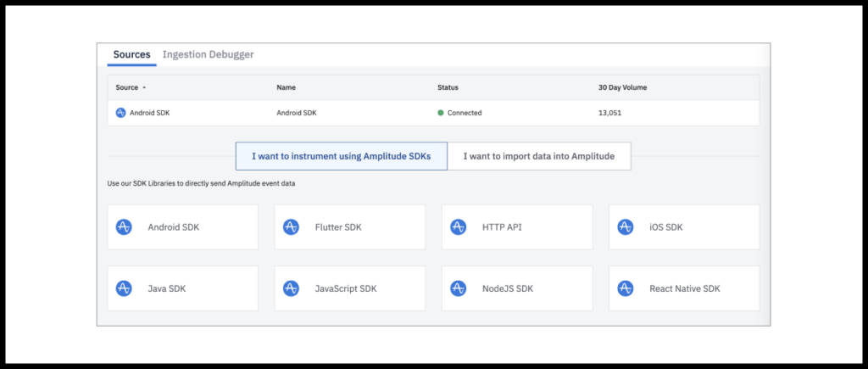This screenshot has width=868, height=369.
Task: Click the Android SDK table row's icon
Action: click(120, 113)
